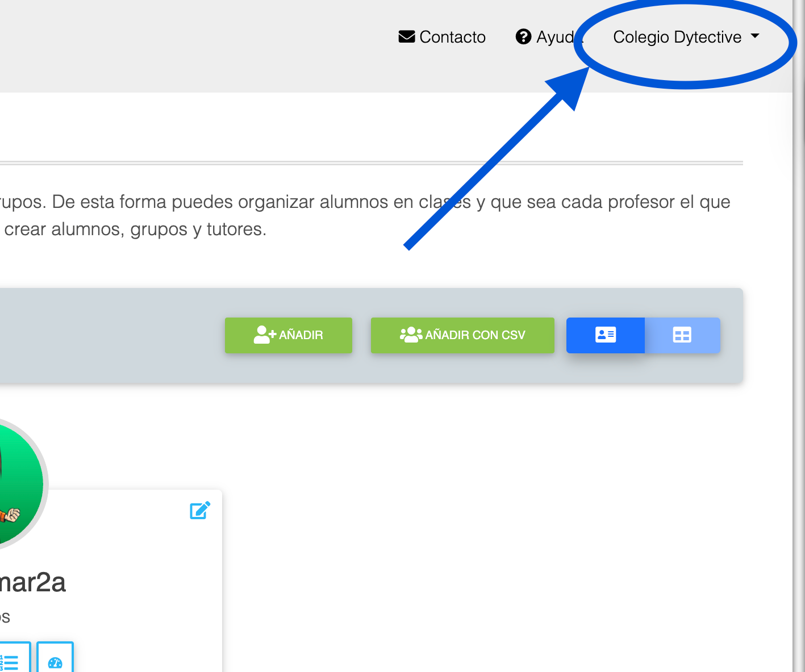Click the envelope icon beside Contacto
This screenshot has width=805, height=672.
click(407, 37)
